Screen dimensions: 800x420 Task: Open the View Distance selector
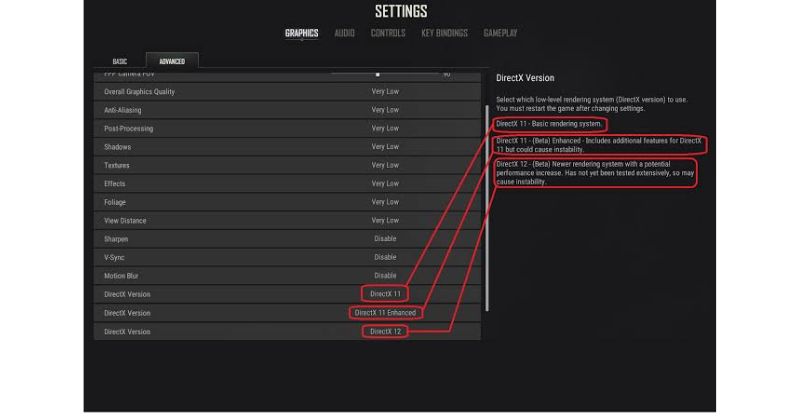[385, 220]
